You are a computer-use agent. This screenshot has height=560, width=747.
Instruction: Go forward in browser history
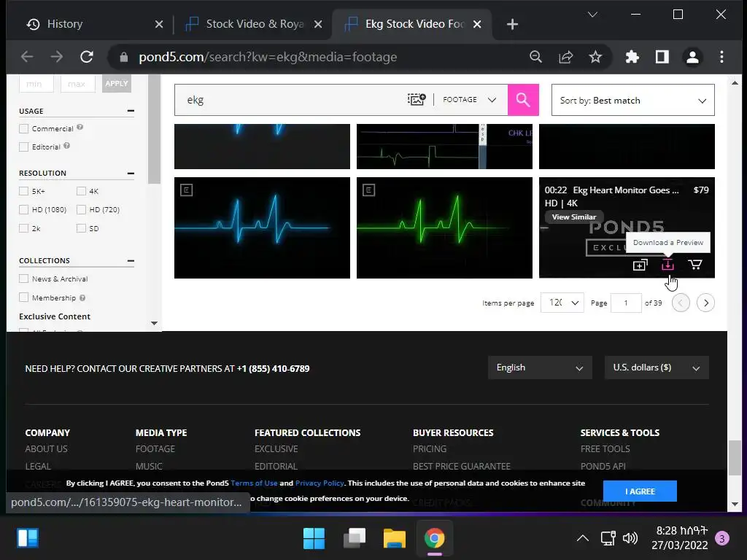click(x=57, y=57)
